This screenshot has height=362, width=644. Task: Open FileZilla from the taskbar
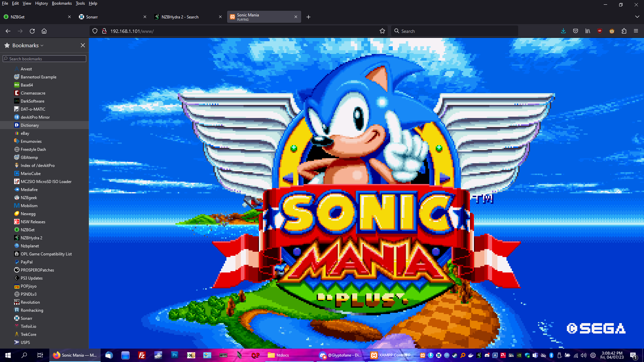(142, 355)
